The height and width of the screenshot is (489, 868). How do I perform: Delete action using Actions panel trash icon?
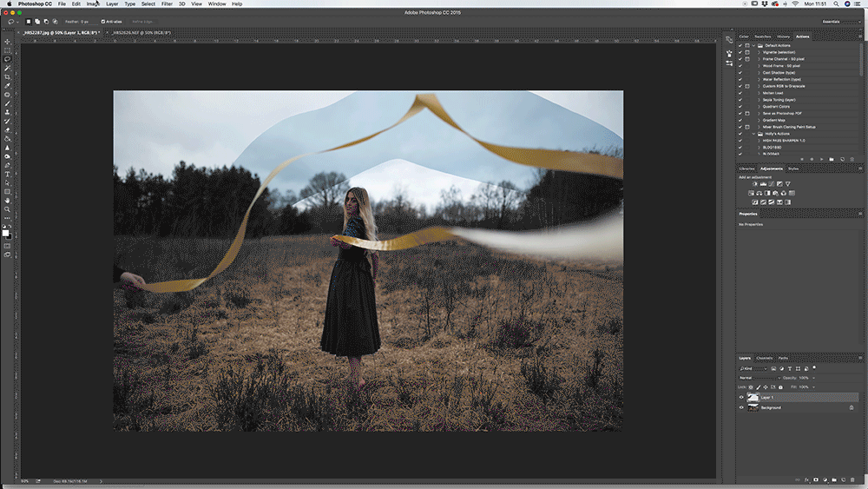tap(852, 160)
